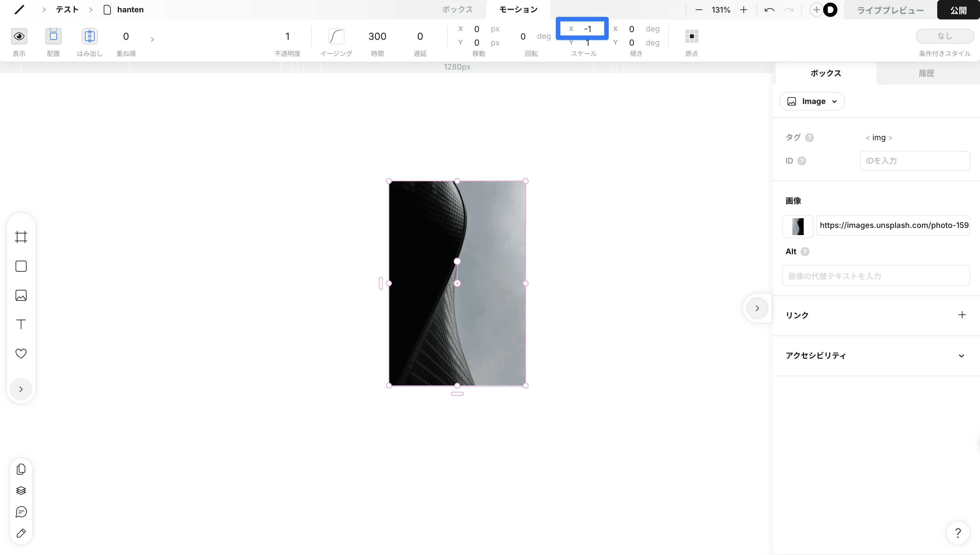
Task: Switch to the ボックス top tab
Action: click(x=457, y=9)
